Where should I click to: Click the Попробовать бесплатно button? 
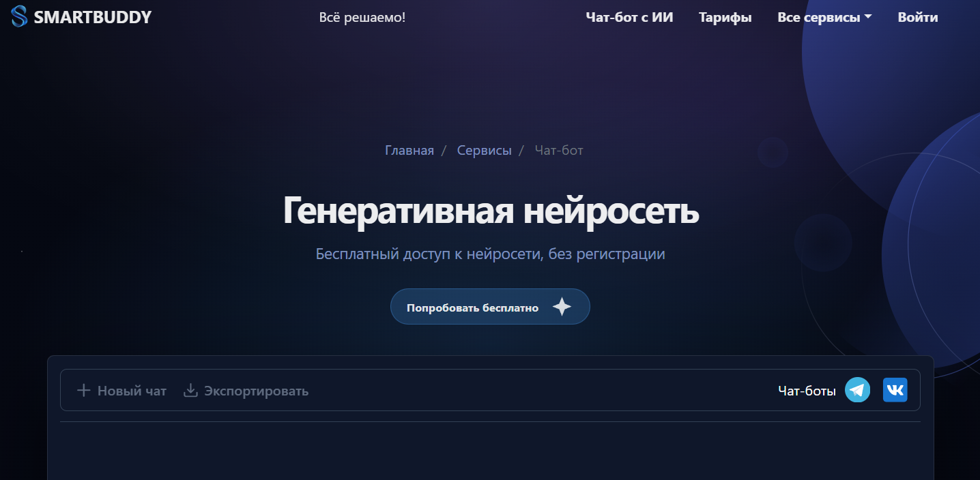click(490, 307)
